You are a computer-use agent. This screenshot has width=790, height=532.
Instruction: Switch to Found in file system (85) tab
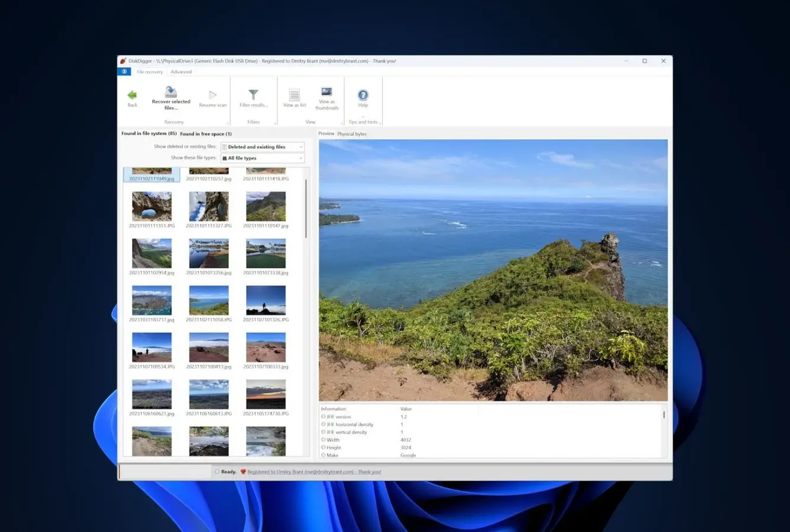pos(149,134)
